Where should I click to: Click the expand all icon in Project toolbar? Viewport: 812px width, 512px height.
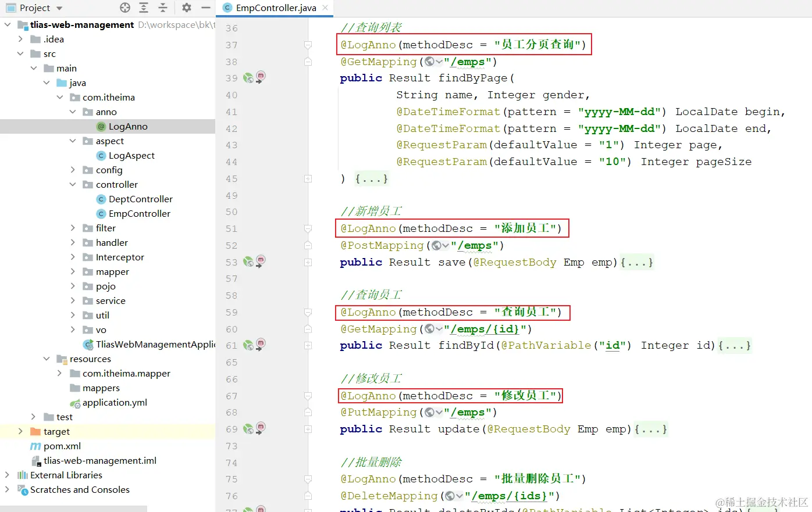[x=144, y=8]
